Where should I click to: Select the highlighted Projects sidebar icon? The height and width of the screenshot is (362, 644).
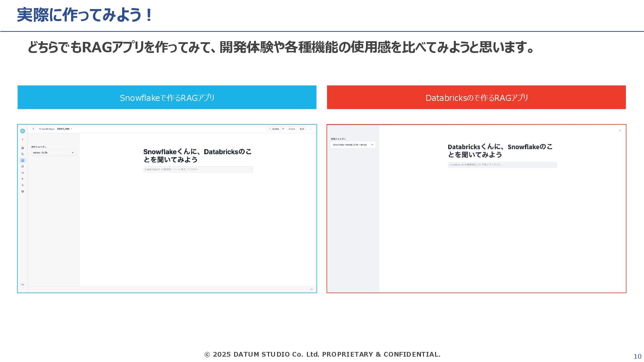22,160
